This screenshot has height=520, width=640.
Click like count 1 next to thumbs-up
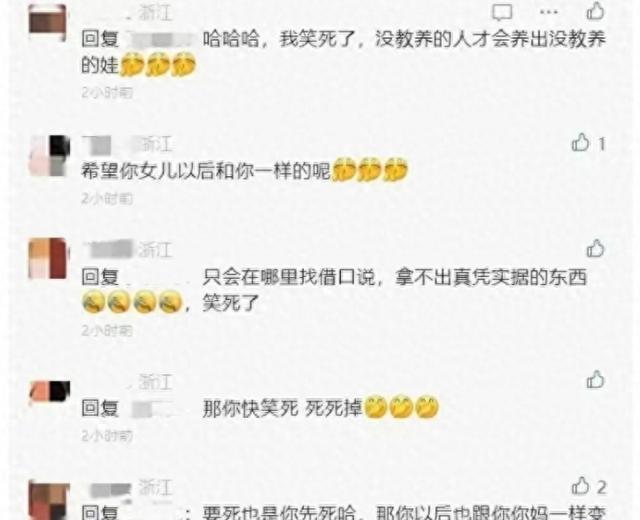602,144
